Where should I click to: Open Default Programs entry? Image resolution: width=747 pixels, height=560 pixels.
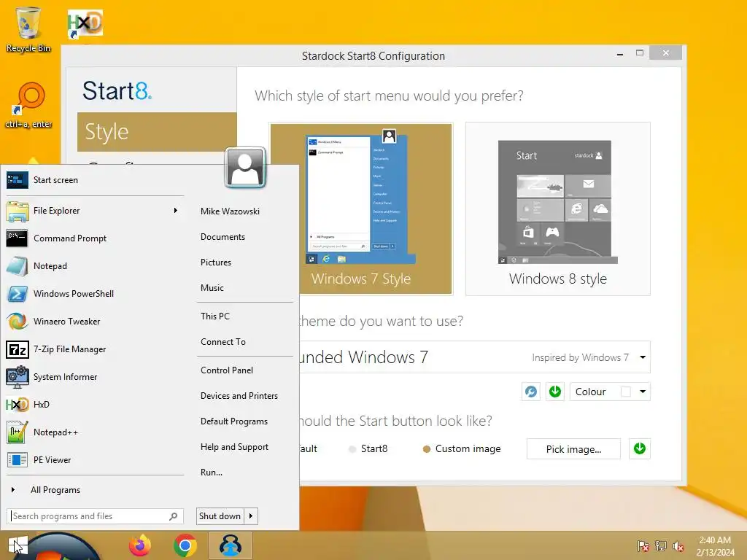coord(234,421)
